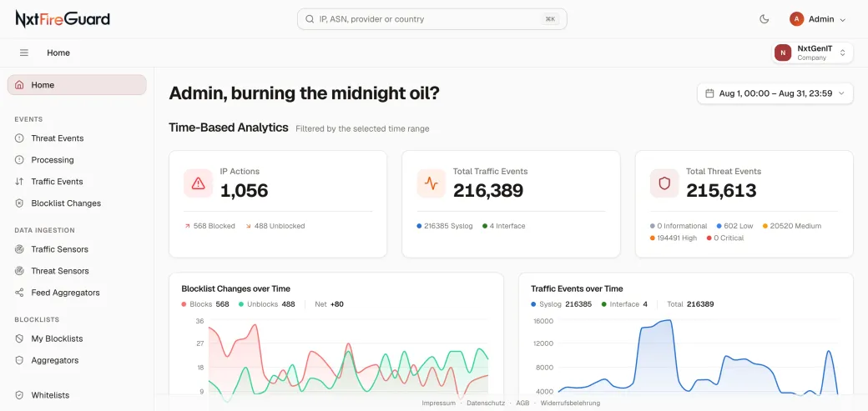Click the Threat Events alert icon
The height and width of the screenshot is (411, 868).
[x=19, y=138]
